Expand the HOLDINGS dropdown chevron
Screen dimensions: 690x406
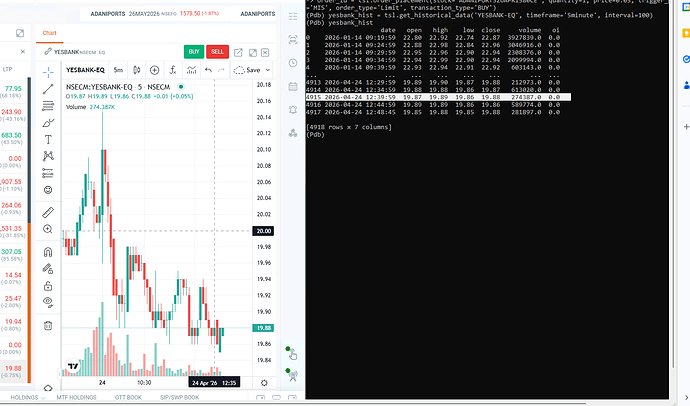[x=43, y=398]
